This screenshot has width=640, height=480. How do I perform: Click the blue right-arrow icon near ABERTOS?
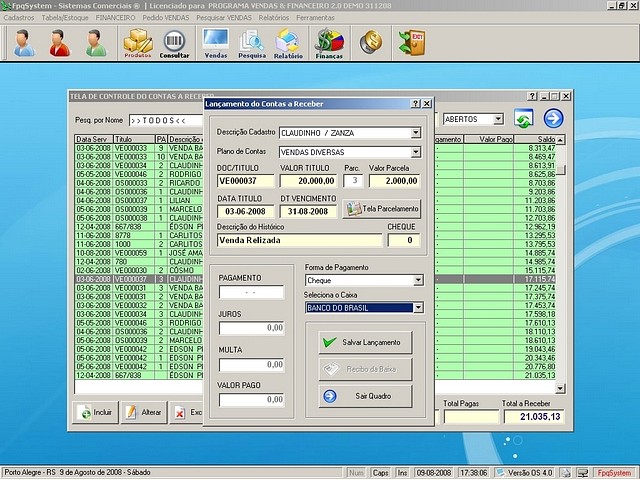553,119
